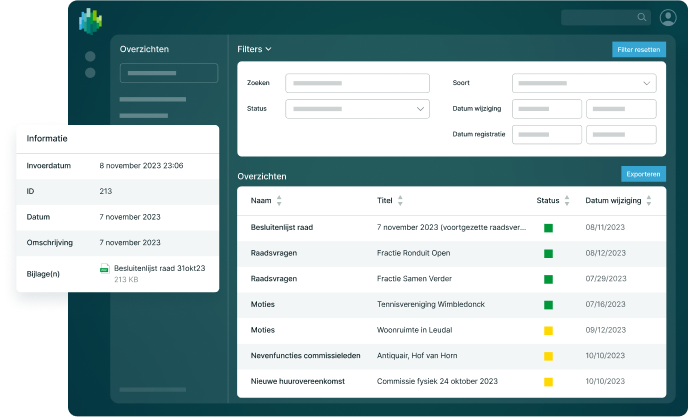Click the Commissie fysiek 24 oktober 2023 title

437,381
